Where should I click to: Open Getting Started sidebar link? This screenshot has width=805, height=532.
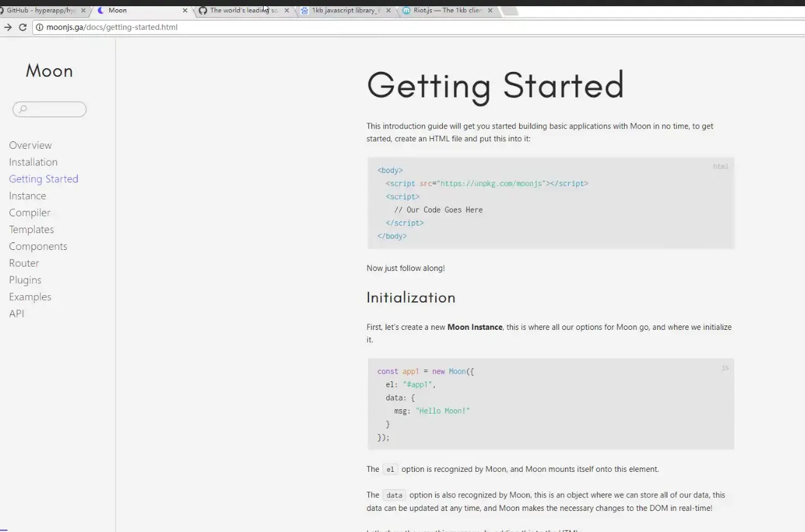coord(43,179)
